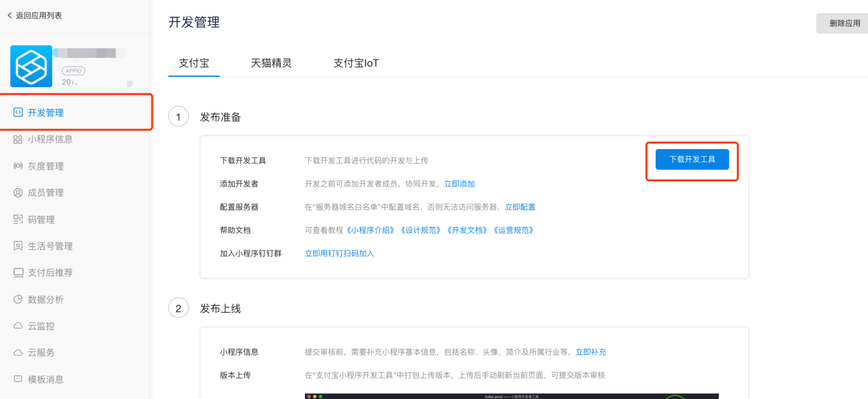Click the 发布上线 section title

(220, 309)
